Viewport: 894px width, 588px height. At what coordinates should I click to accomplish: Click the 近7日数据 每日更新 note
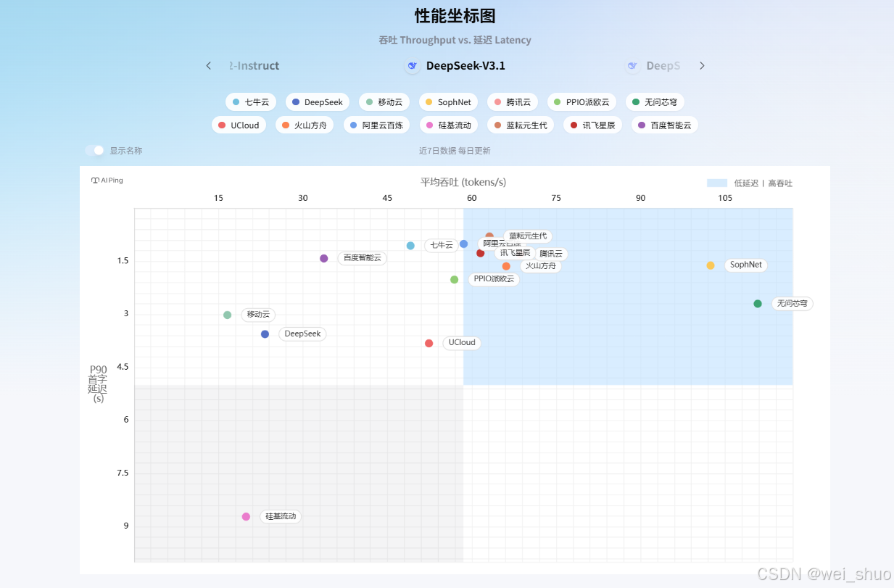tap(455, 151)
